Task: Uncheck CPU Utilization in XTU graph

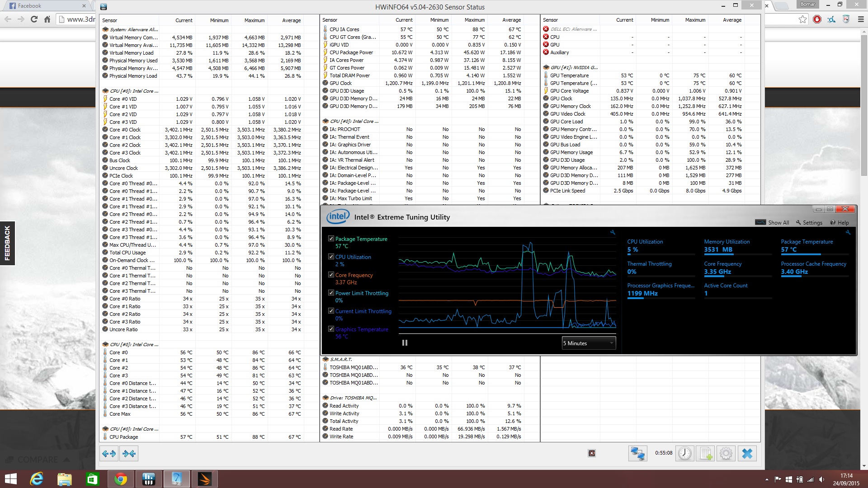Action: 331,257
